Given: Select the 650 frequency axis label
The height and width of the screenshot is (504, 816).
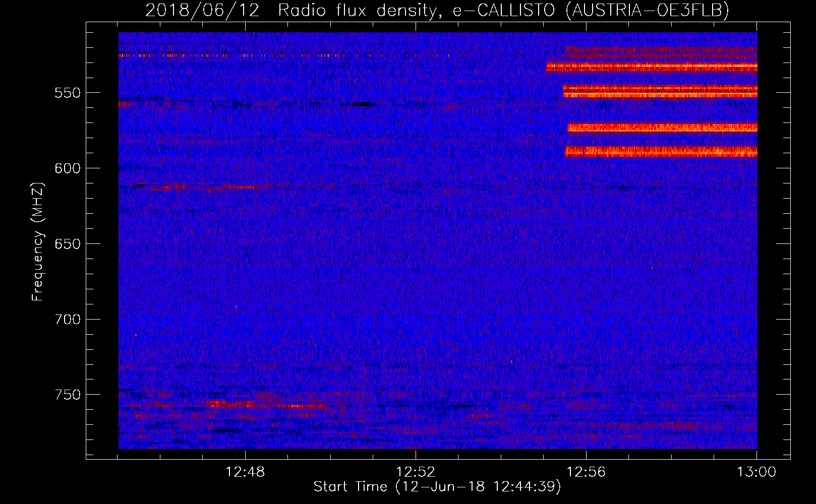Looking at the screenshot, I should click(x=68, y=244).
